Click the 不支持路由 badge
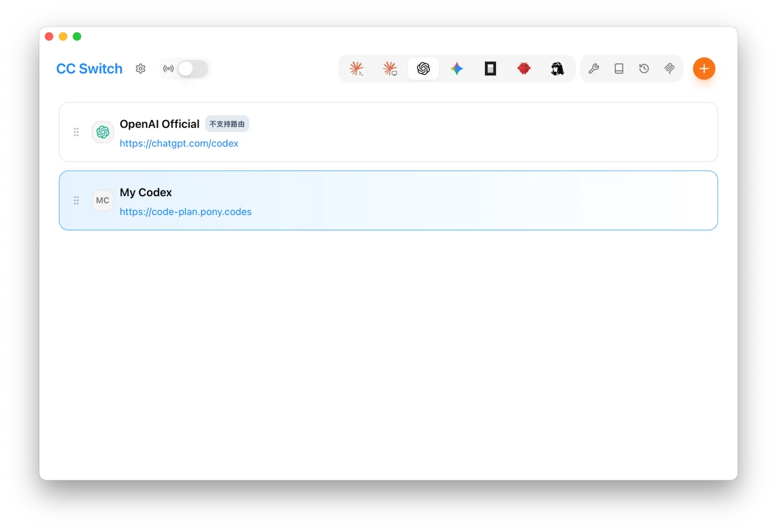 tap(227, 124)
